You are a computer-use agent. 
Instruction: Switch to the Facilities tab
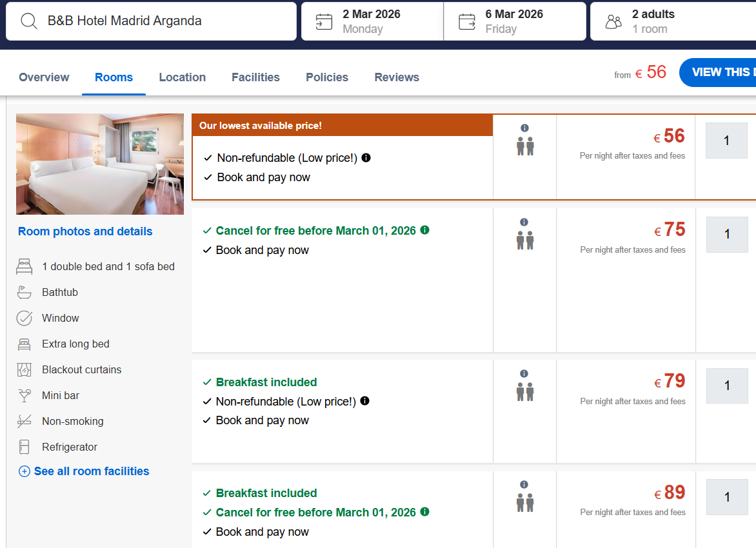coord(255,77)
